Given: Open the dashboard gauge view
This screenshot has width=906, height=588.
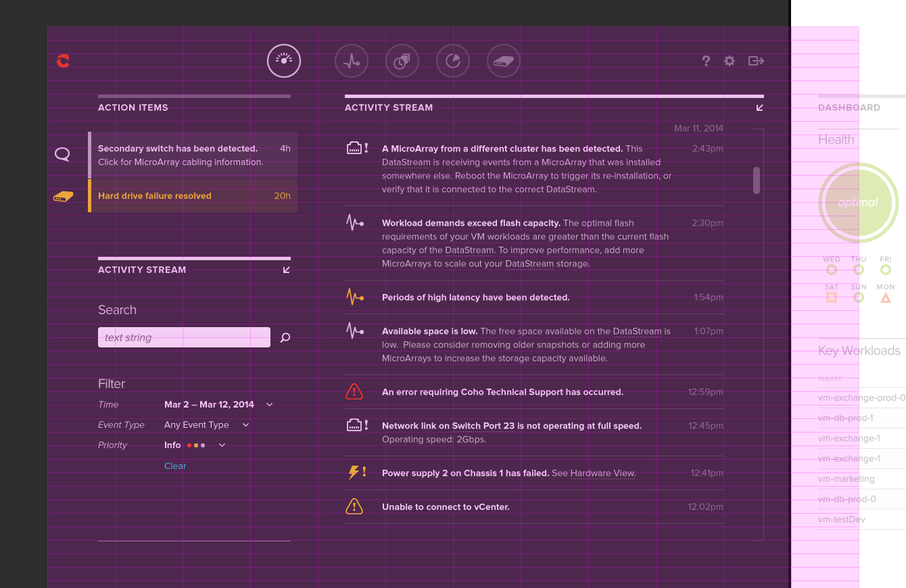Looking at the screenshot, I should point(284,61).
